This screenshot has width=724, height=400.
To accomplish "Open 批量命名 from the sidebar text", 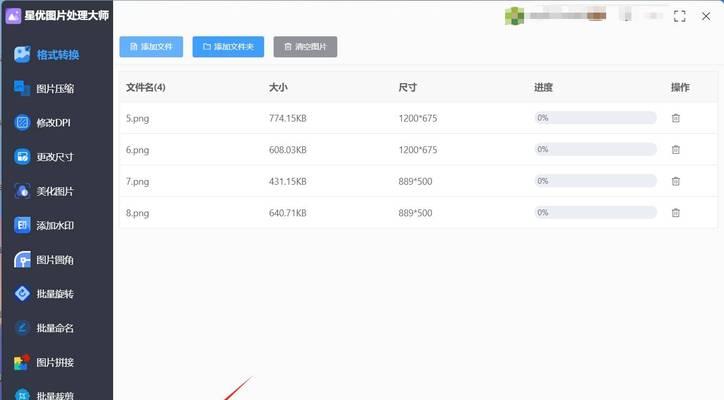I will [x=55, y=328].
